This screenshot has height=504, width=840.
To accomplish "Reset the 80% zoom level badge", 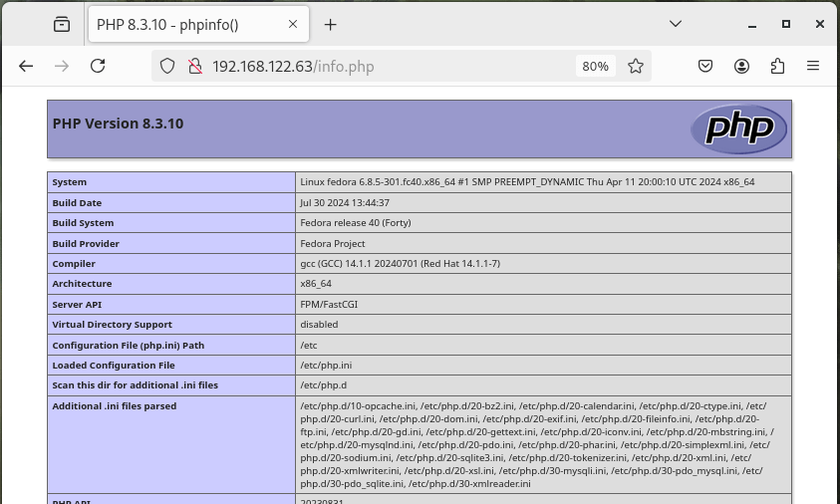I will (x=595, y=67).
